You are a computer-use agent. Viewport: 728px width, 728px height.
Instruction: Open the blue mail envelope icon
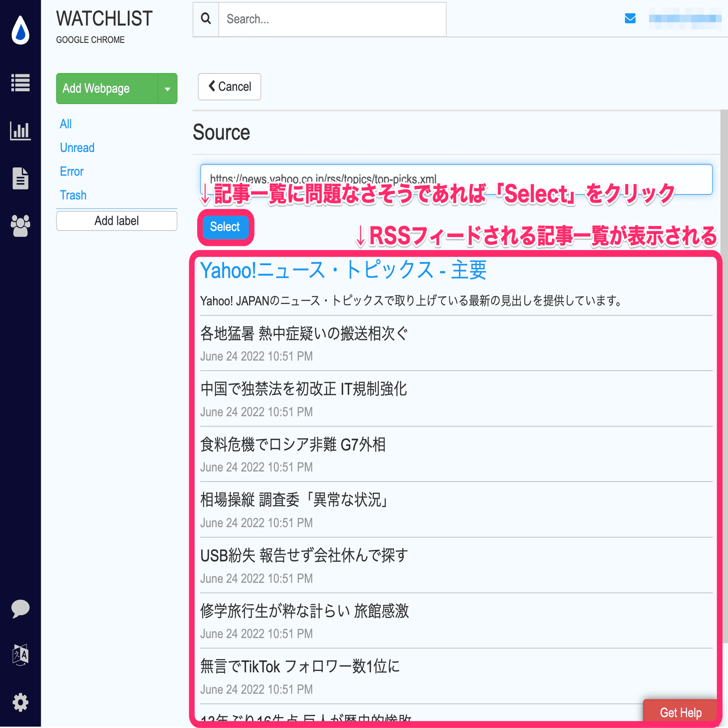pyautogui.click(x=630, y=18)
